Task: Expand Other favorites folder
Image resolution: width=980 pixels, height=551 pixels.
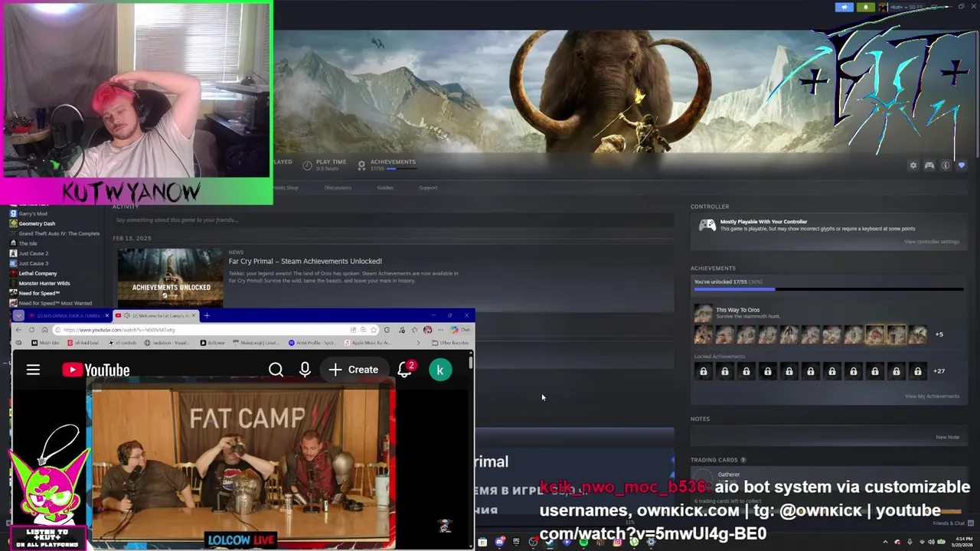Action: [450, 343]
